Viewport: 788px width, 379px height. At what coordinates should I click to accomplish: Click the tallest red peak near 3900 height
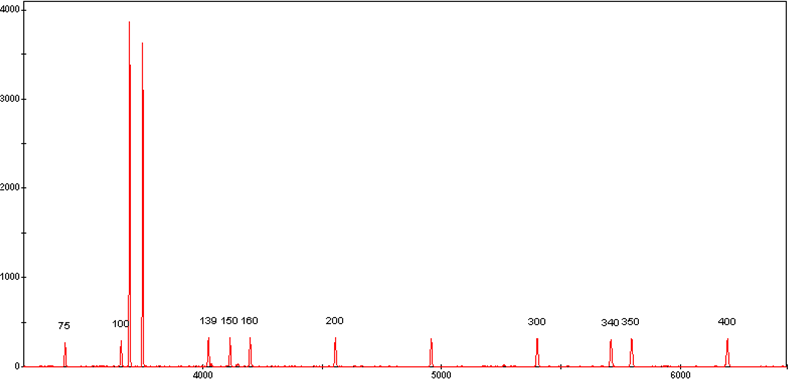(130, 194)
